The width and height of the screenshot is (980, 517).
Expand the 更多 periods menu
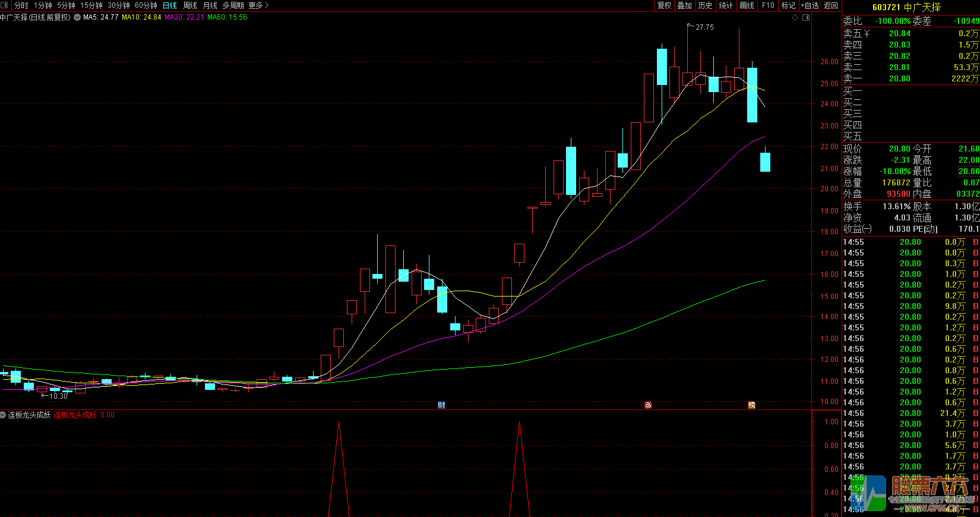pos(258,5)
